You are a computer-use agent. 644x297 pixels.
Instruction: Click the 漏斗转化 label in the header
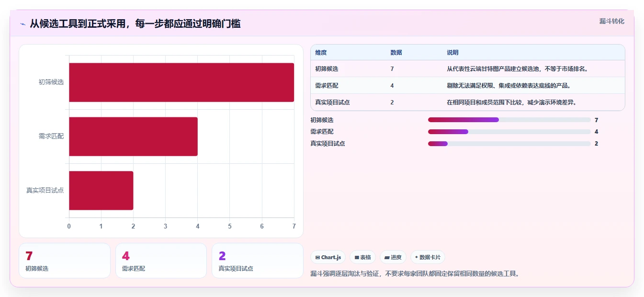click(612, 21)
